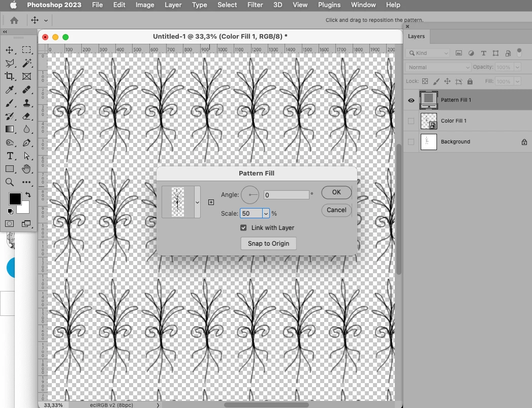Open the Opacity slider dropdown
This screenshot has height=408, width=532.
coord(517,67)
